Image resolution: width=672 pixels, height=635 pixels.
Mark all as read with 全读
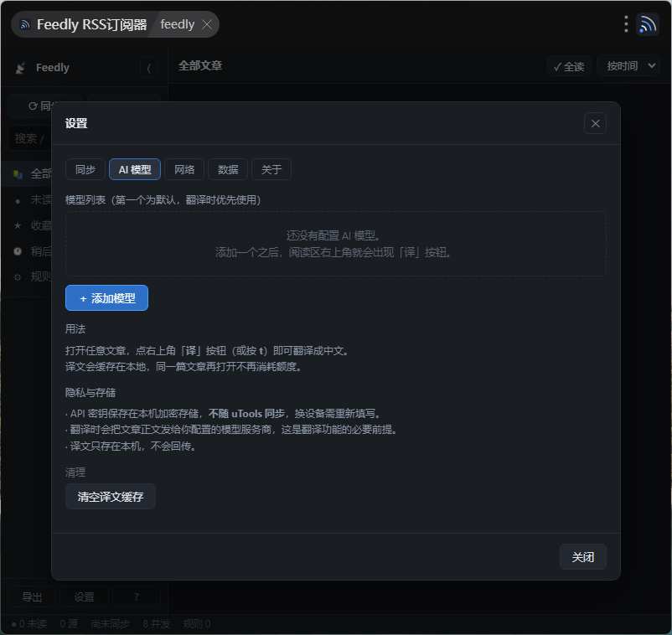click(569, 66)
